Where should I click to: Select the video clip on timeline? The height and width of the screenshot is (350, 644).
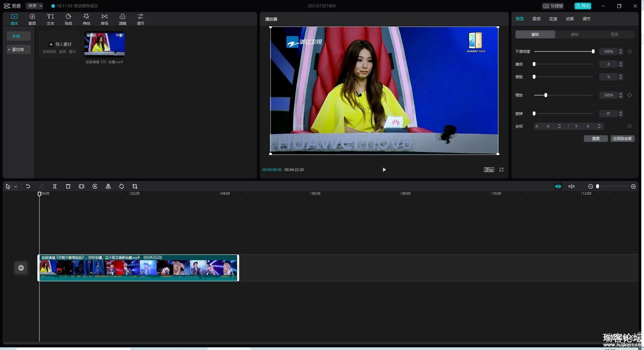coord(138,268)
